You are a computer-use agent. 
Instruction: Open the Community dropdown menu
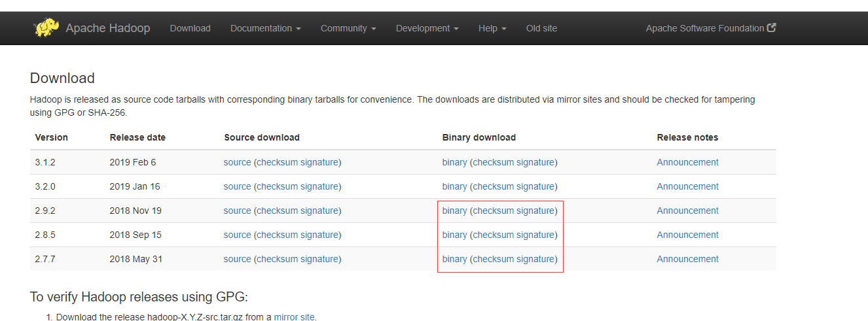click(348, 28)
